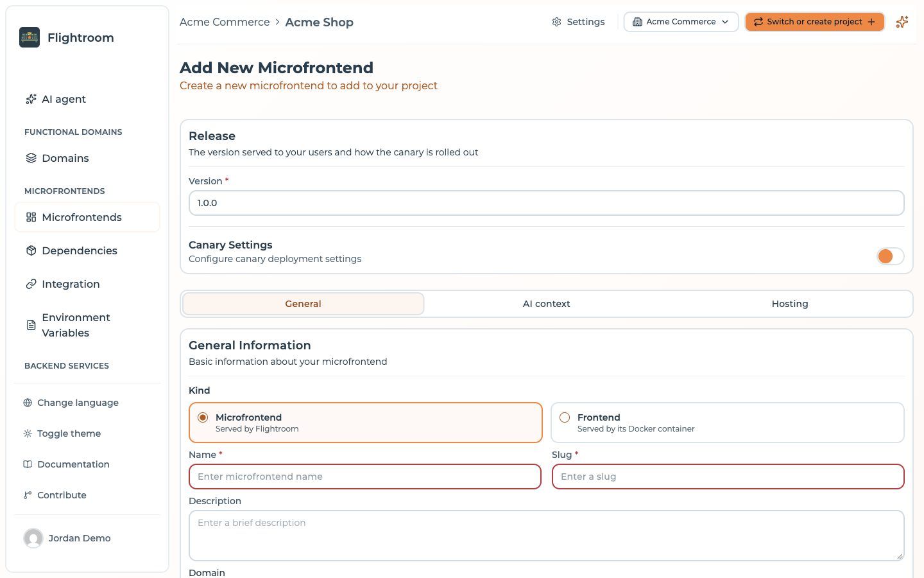Screen dimensions: 924x578
Task: Click the Dependencies box icon
Action: click(31, 250)
